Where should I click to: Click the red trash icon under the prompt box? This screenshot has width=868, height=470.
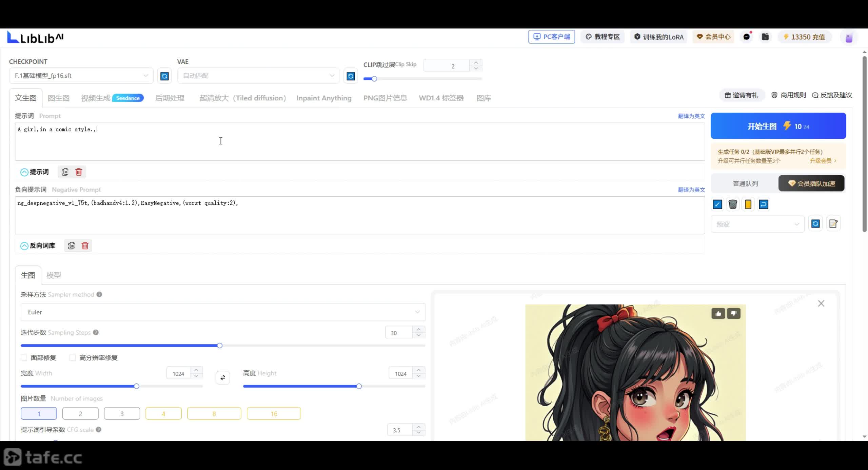point(79,172)
